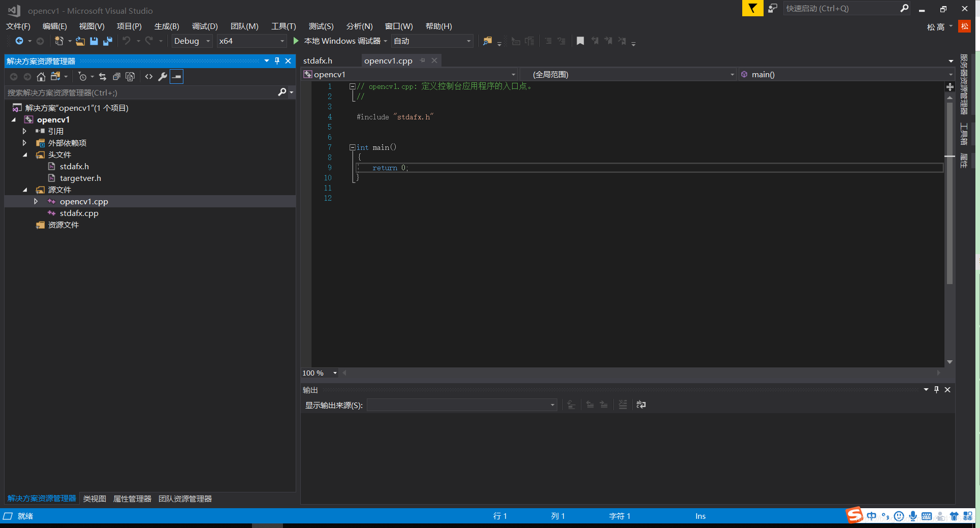Click the Open File folder icon

click(x=80, y=41)
